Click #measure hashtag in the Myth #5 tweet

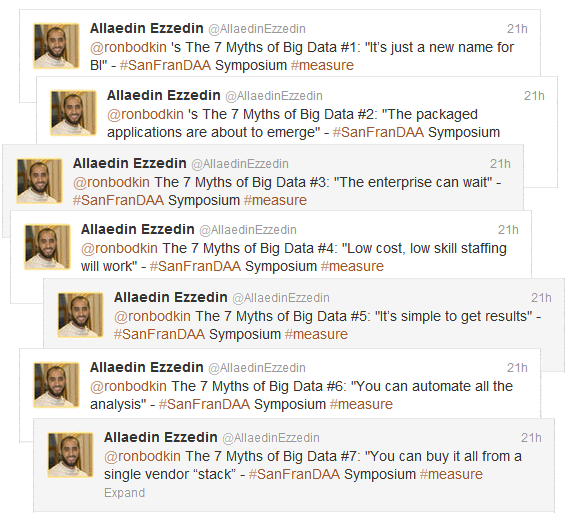coord(316,334)
